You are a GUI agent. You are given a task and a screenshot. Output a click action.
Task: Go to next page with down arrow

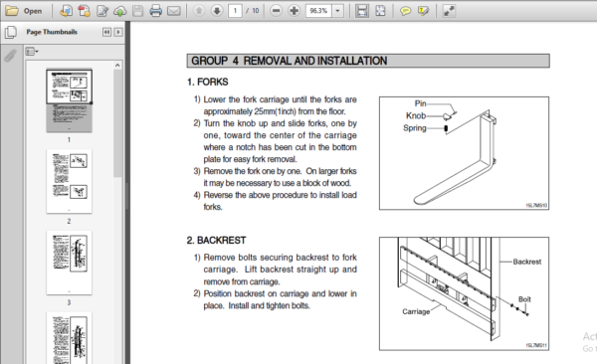pyautogui.click(x=217, y=11)
